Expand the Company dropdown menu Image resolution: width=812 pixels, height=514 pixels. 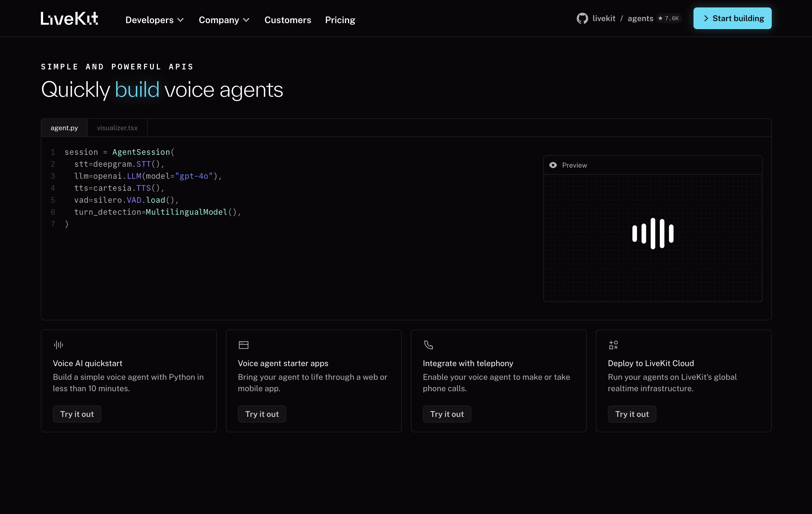[x=219, y=20]
